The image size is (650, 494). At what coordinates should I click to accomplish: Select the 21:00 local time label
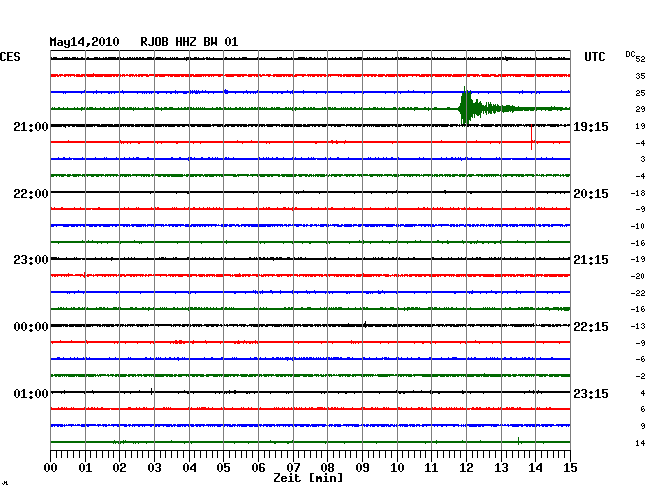[x=31, y=126]
